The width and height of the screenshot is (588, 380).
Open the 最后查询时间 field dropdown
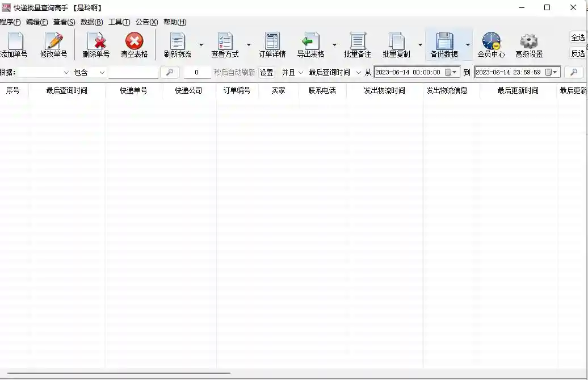click(x=335, y=73)
